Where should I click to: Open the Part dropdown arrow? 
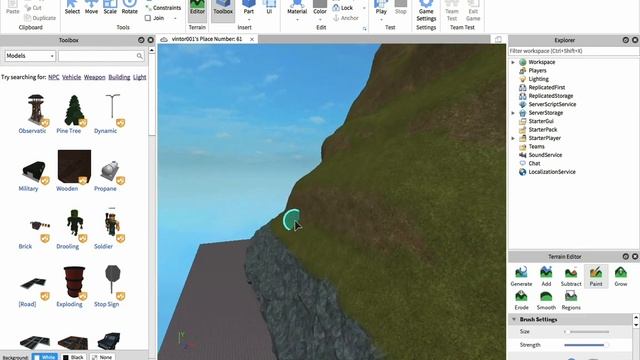tap(249, 19)
